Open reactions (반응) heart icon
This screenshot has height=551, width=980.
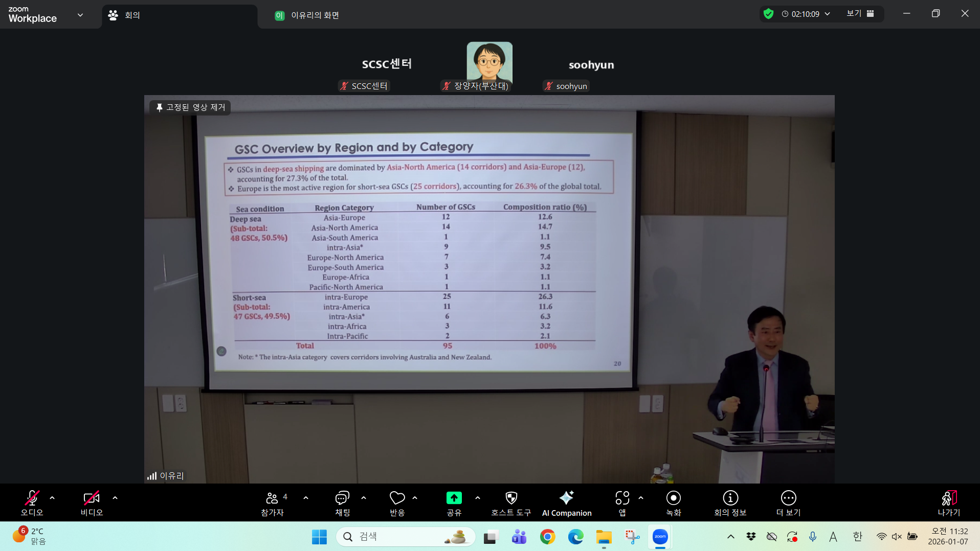(397, 498)
